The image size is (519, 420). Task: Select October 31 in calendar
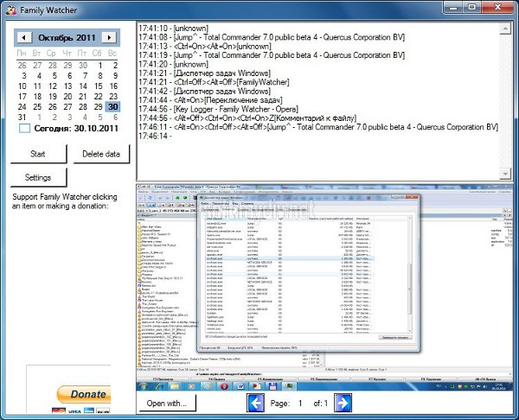click(22, 117)
